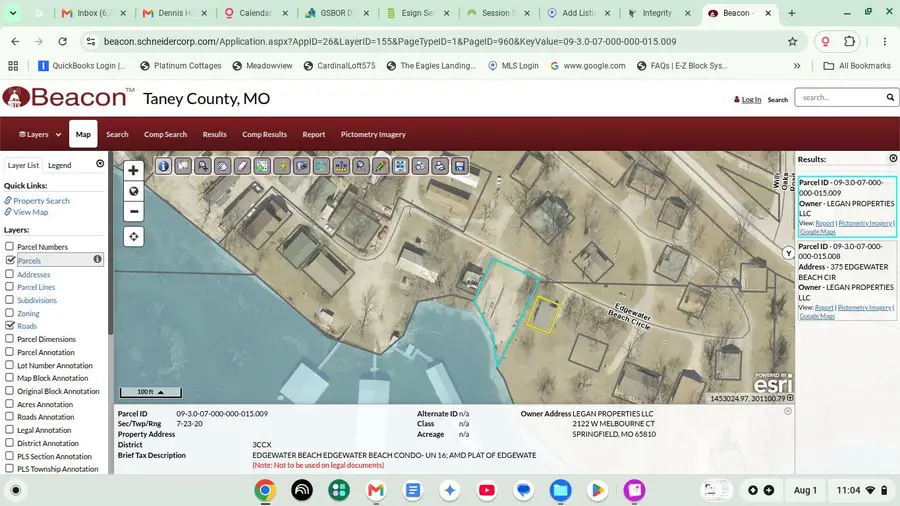Image resolution: width=900 pixels, height=506 pixels.
Task: Zoom in with the map plus button
Action: [133, 170]
